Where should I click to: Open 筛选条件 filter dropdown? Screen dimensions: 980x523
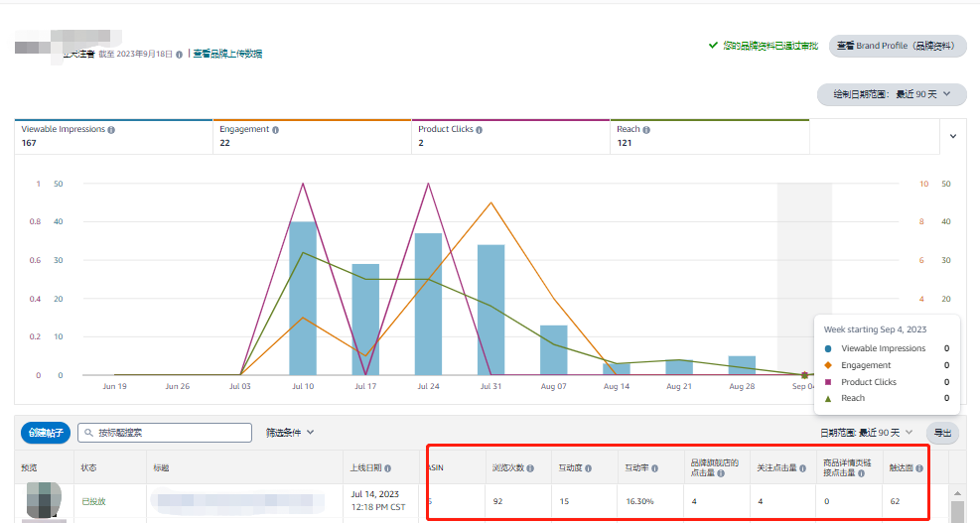pyautogui.click(x=290, y=433)
